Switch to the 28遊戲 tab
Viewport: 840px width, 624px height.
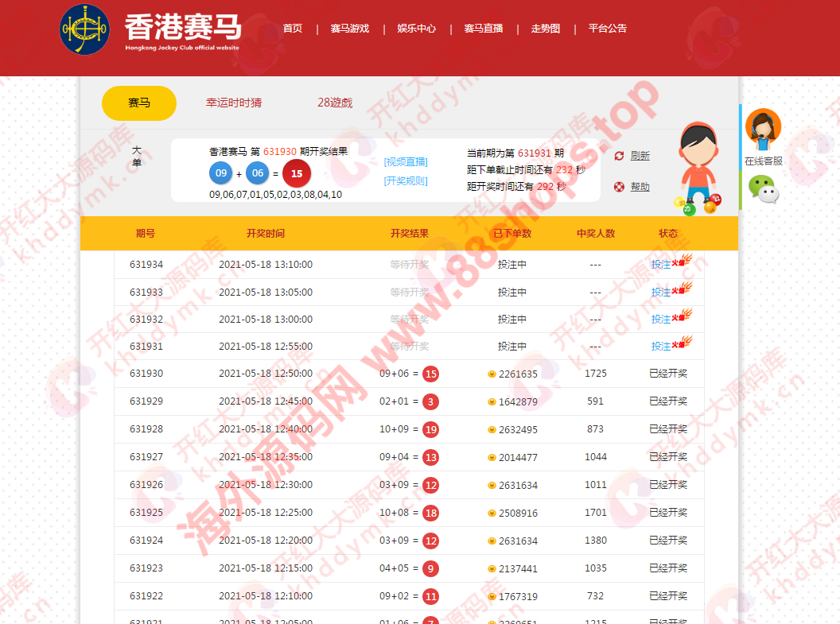[x=335, y=103]
